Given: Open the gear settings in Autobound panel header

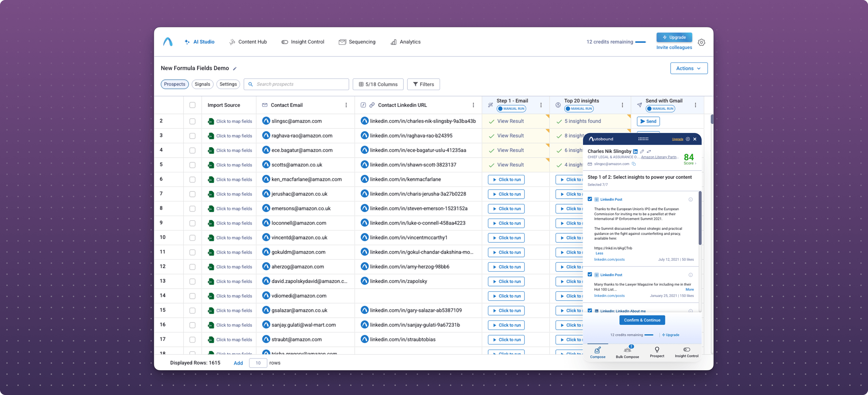Looking at the screenshot, I should click(x=688, y=139).
